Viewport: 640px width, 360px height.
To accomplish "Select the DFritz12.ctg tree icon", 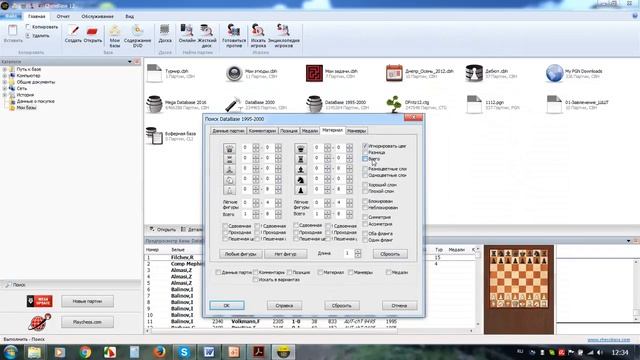I will coord(394,104).
